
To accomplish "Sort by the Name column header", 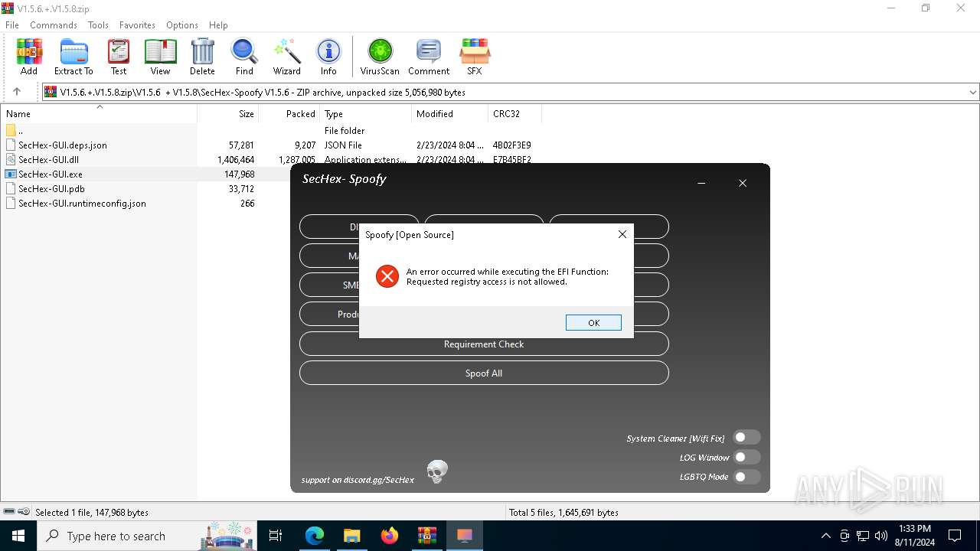I will (x=100, y=114).
